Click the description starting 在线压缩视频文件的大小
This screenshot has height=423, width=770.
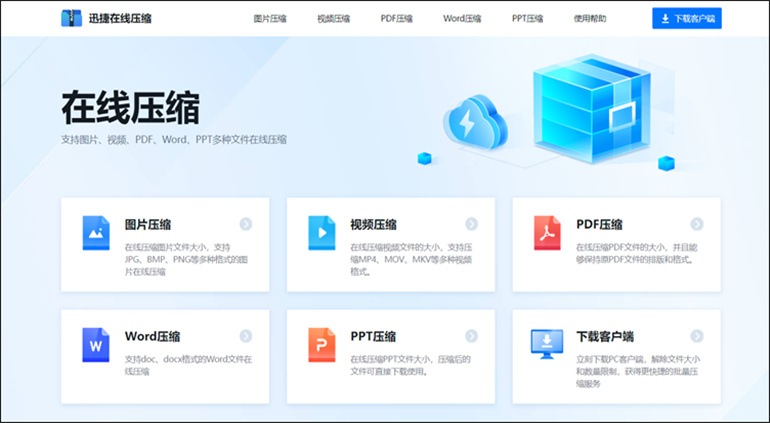[411, 259]
